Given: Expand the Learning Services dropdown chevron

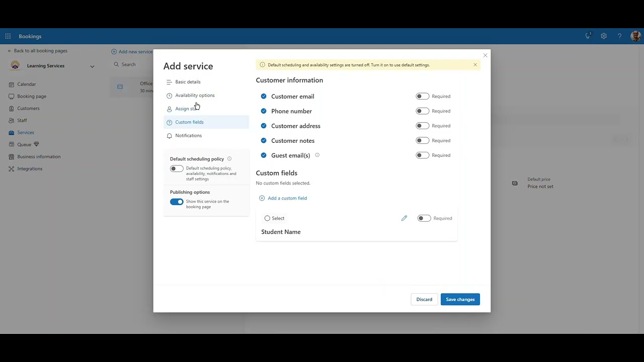Looking at the screenshot, I should pyautogui.click(x=92, y=66).
